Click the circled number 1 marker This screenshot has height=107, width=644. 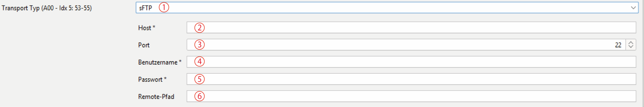point(164,8)
